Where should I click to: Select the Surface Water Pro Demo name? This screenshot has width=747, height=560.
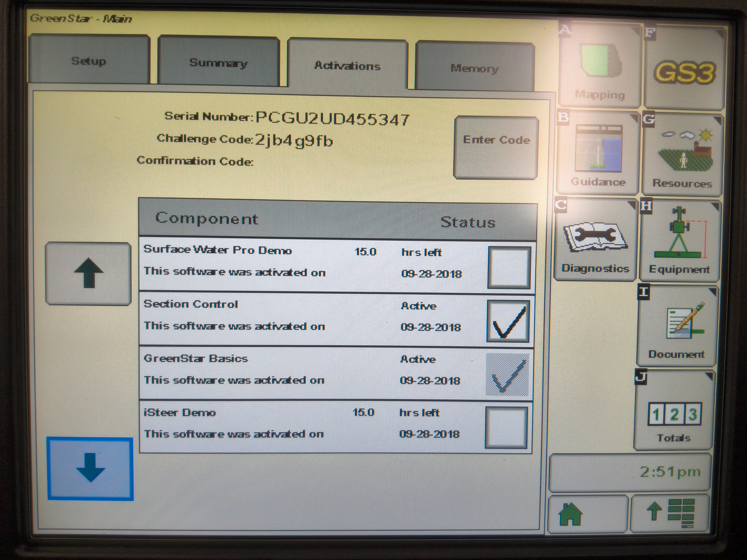pos(218,250)
